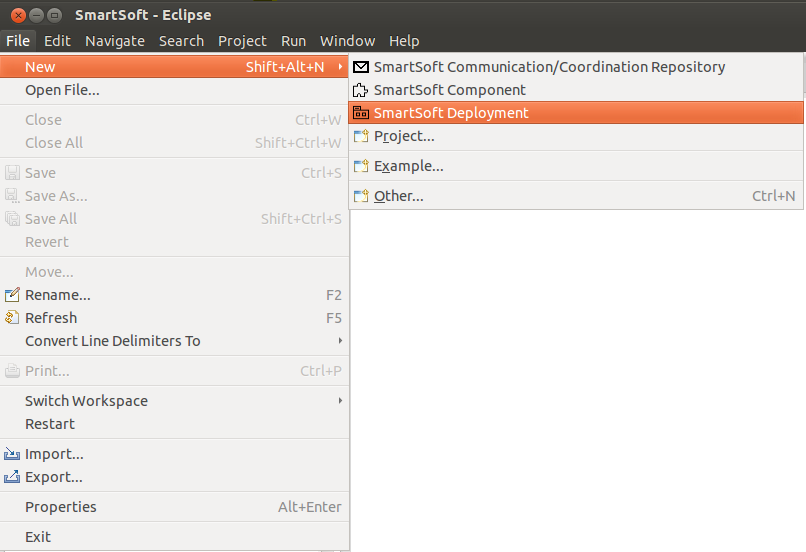Open the Navigate menu
806x552 pixels.
(115, 41)
